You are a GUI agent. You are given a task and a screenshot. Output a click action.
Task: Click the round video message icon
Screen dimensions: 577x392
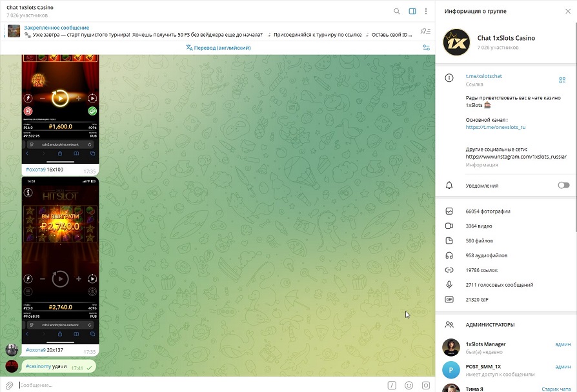click(426, 385)
